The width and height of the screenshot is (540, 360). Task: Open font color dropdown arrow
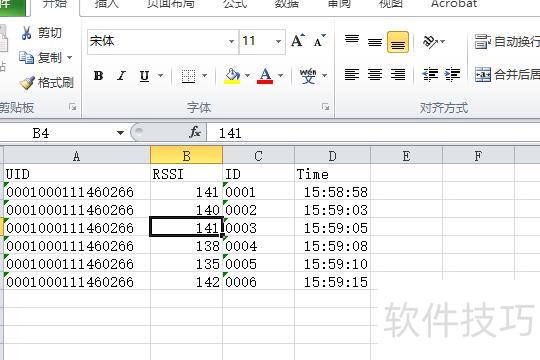[281, 75]
